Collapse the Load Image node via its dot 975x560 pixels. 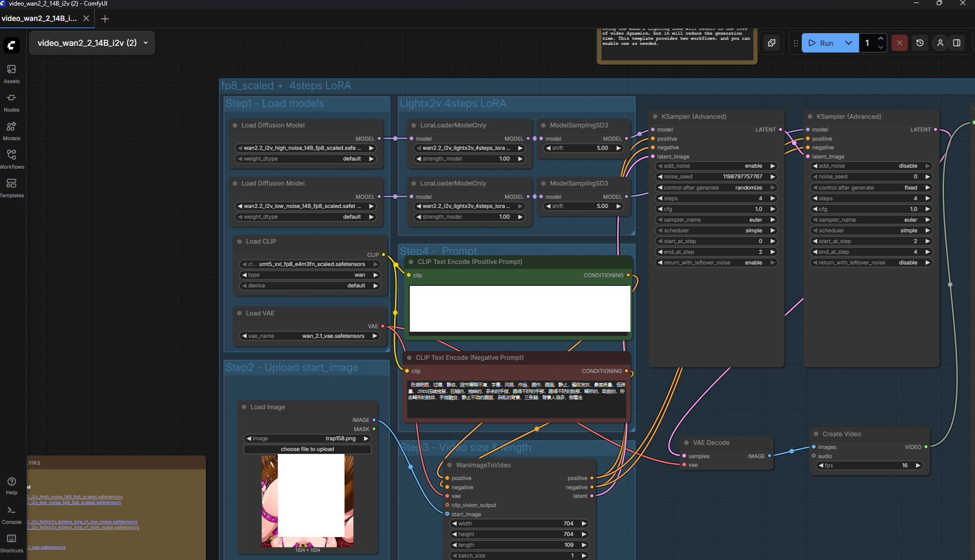tap(244, 407)
